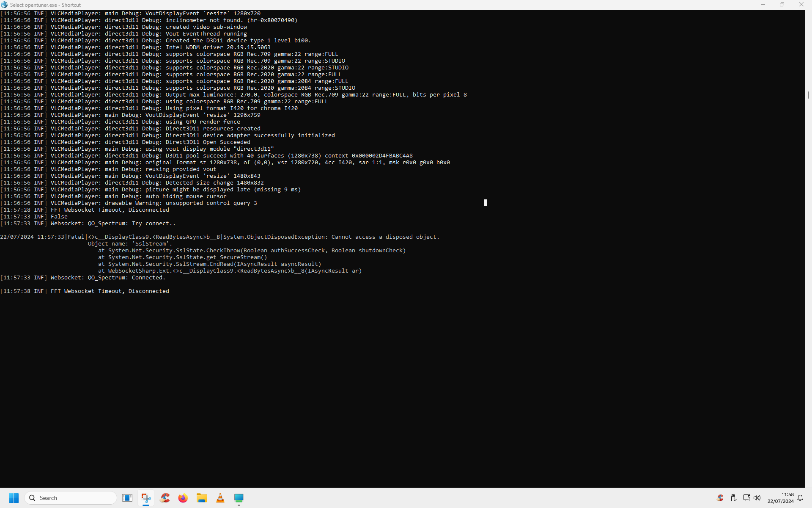Click the 'Direct3D11 Open Succeeded' log line
The height and width of the screenshot is (508, 812).
pyautogui.click(x=125, y=142)
